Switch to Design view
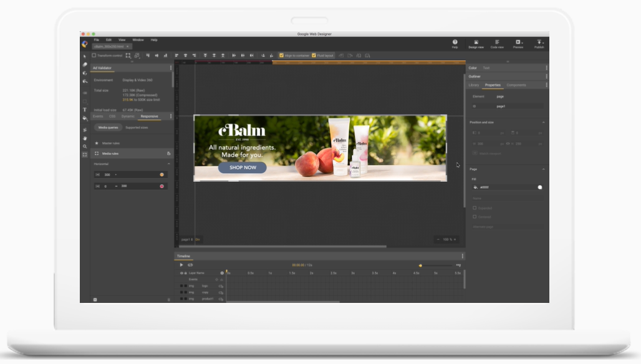 pos(476,44)
